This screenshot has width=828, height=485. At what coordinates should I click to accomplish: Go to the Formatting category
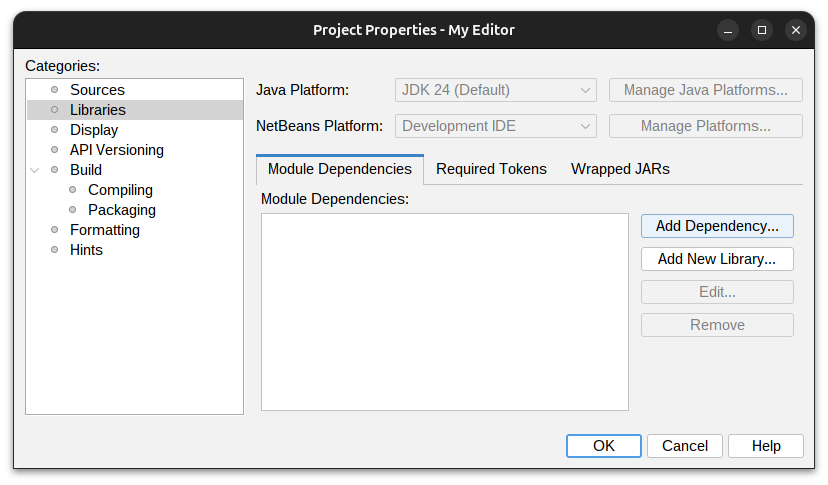[x=104, y=230]
